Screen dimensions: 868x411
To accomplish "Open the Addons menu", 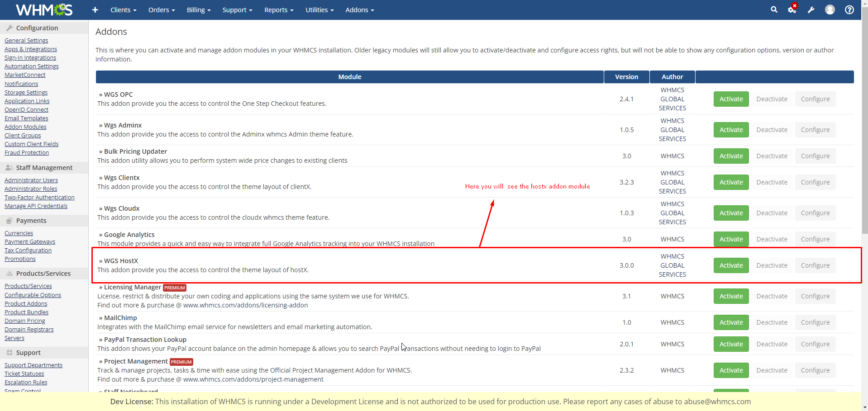I will (359, 10).
